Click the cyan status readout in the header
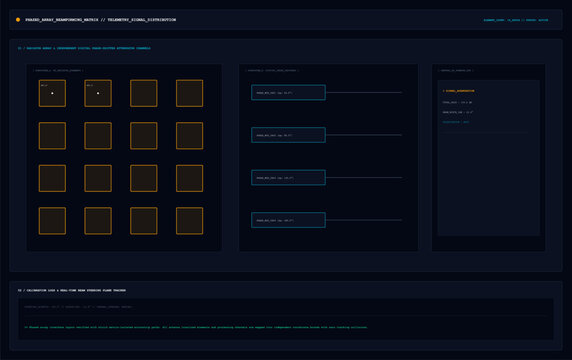Image resolution: width=572 pixels, height=360 pixels. (515, 20)
